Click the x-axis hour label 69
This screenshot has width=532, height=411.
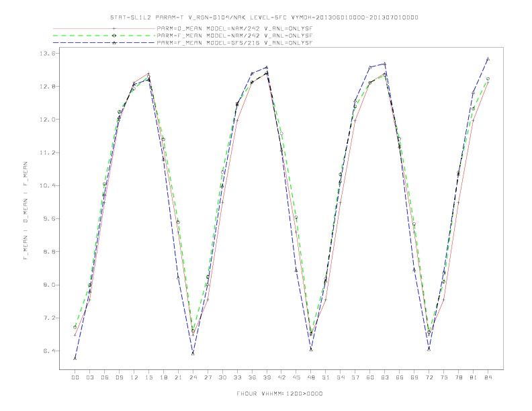pos(414,377)
